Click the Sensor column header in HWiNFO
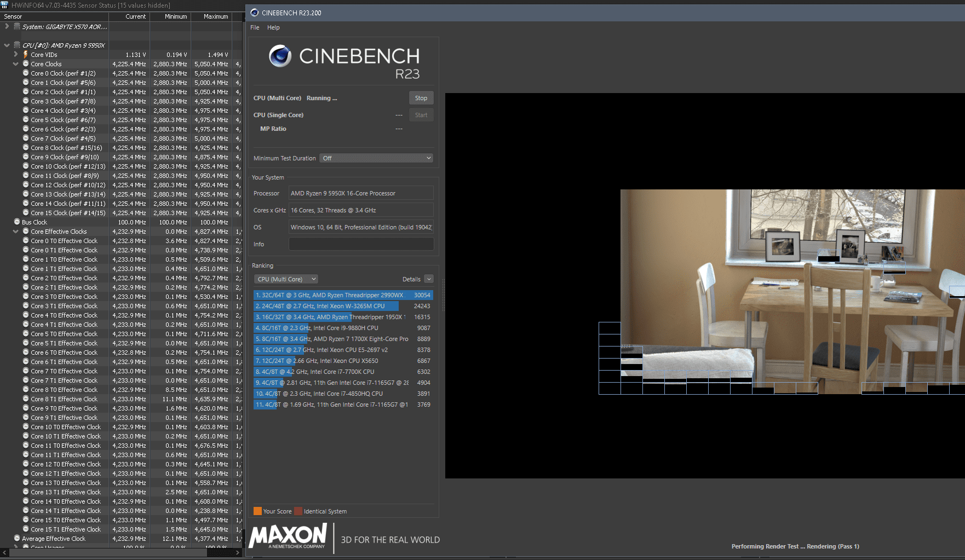 point(55,16)
